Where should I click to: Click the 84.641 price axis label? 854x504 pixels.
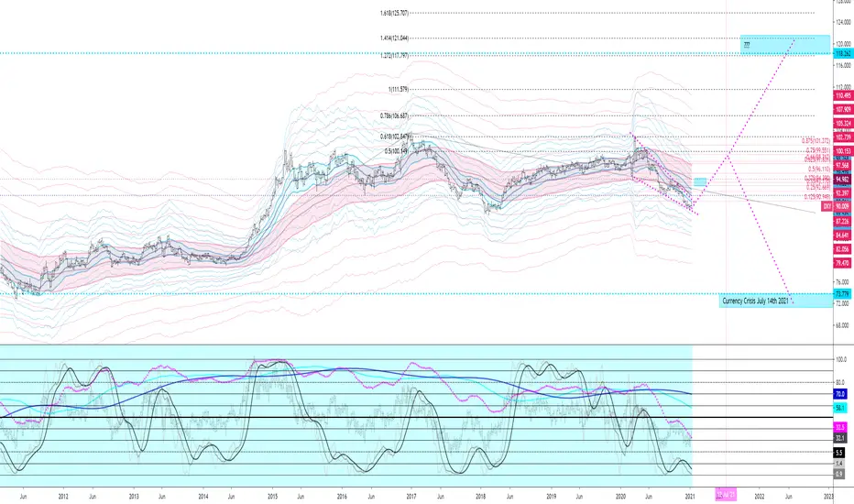coord(842,236)
